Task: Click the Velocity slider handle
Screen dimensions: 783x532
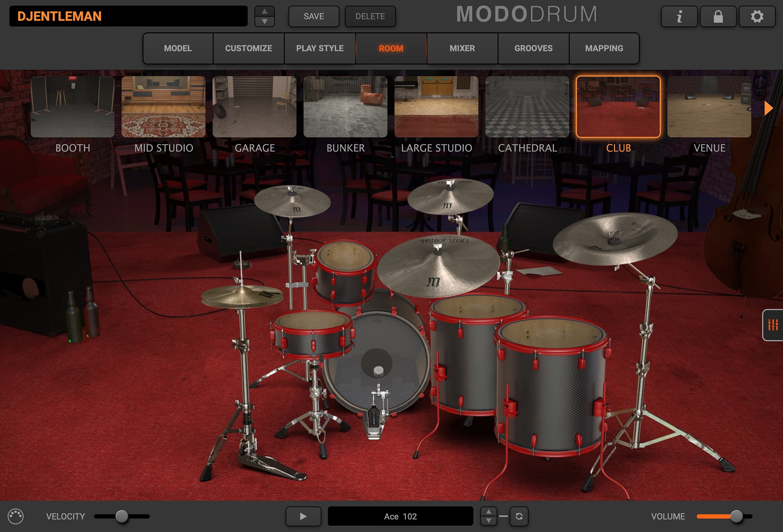Action: point(122,516)
